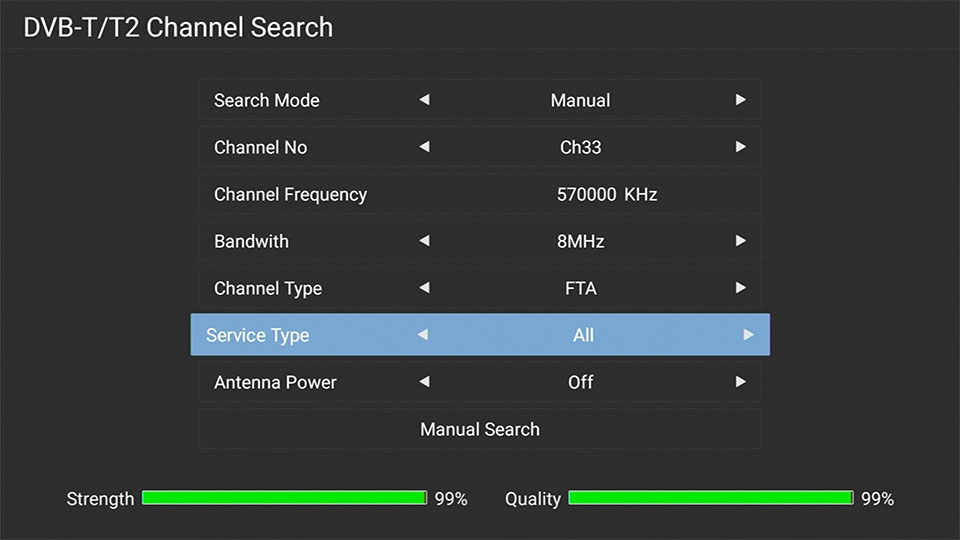Toggle Antenna Power with right arrow
The image size is (960, 540).
740,382
